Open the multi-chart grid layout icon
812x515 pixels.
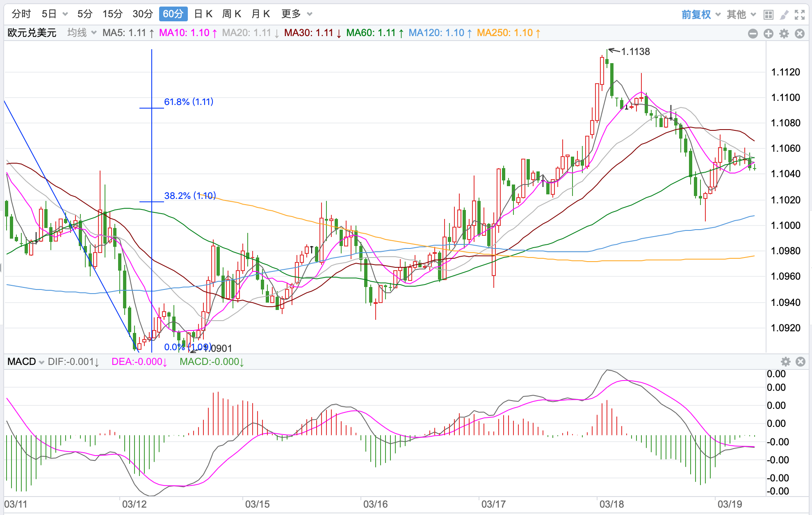[x=768, y=15]
